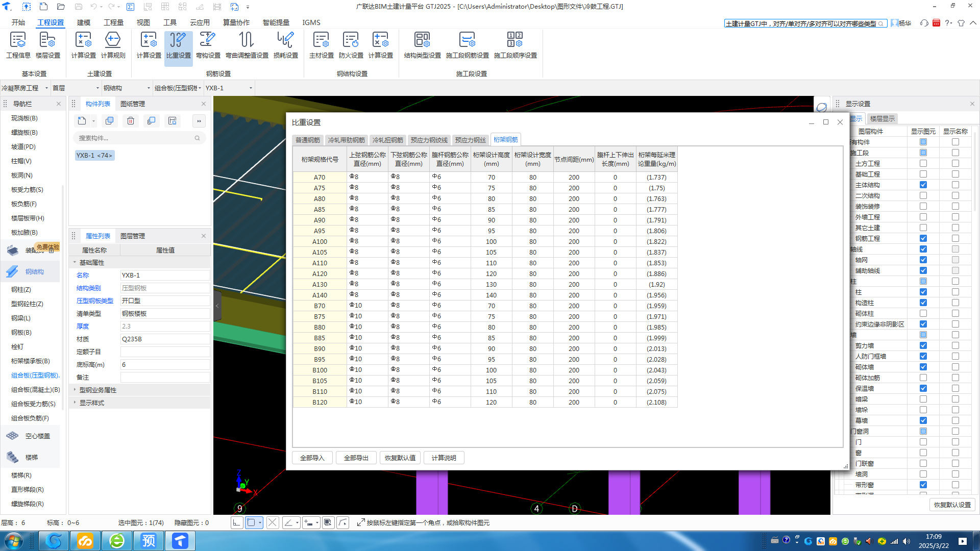Open 结构类型设置 tool

tap(422, 45)
